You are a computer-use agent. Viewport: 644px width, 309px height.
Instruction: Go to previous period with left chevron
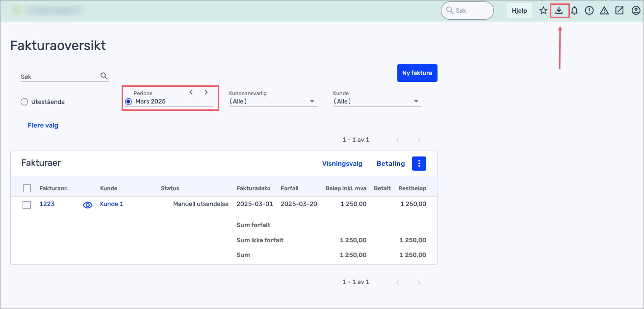(x=191, y=92)
